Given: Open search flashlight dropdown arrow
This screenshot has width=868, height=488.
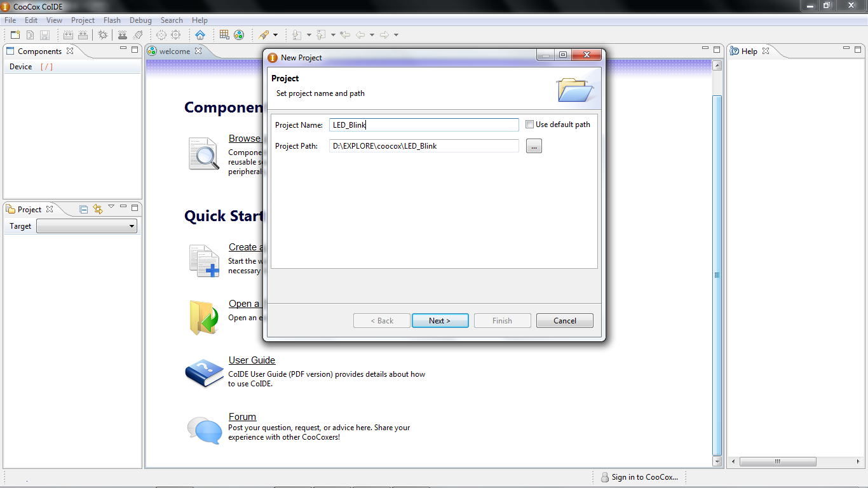Looking at the screenshot, I should pyautogui.click(x=275, y=35).
